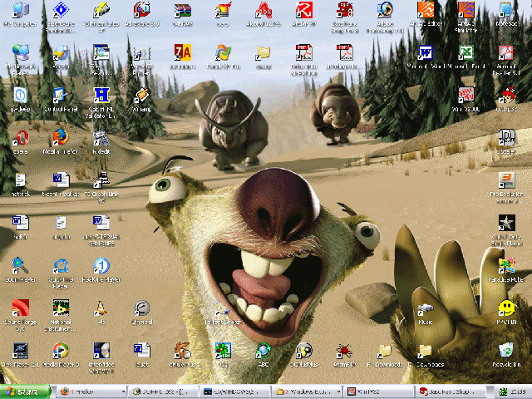The width and height of the screenshot is (532, 399).
Task: Open the My Computer desktop icon
Action: pos(20,11)
